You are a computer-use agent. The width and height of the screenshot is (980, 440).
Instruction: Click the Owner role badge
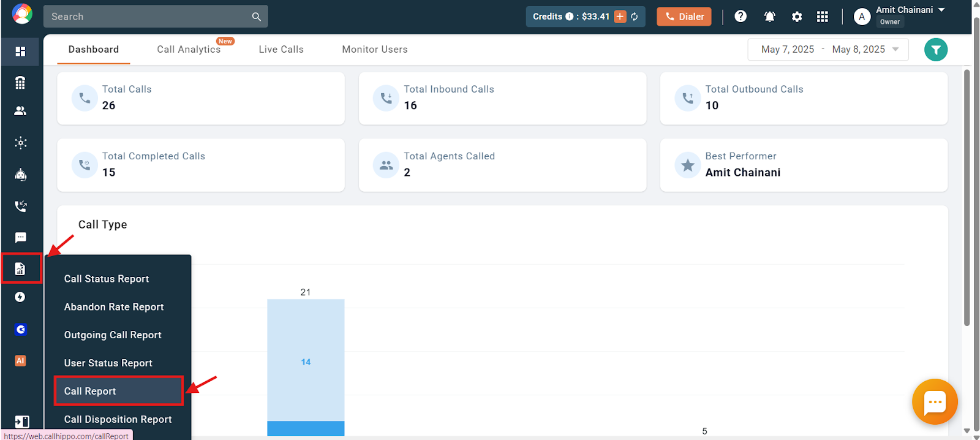890,22
